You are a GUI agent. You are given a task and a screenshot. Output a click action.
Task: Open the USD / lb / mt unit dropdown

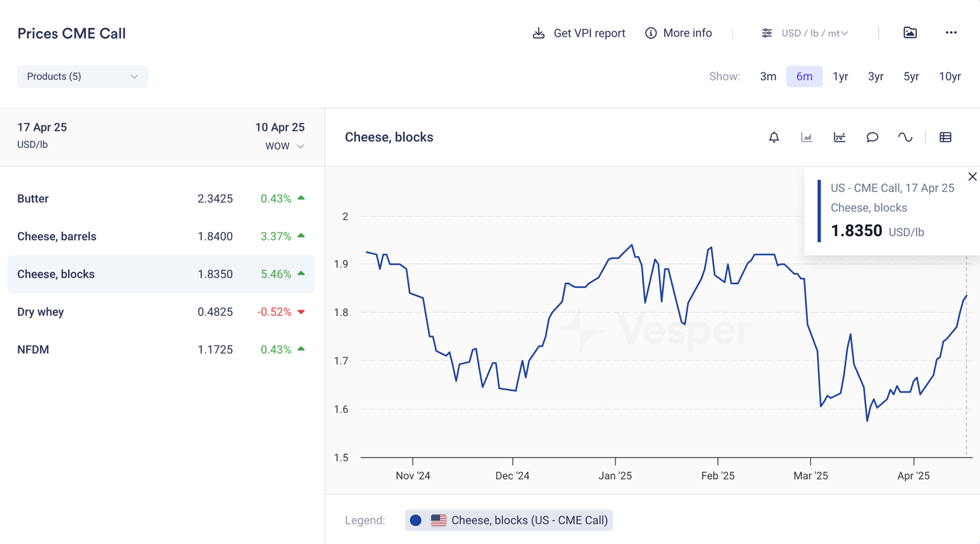pyautogui.click(x=805, y=33)
